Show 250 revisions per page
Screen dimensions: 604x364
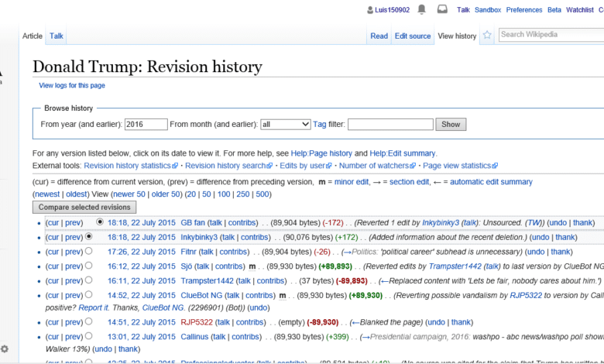pyautogui.click(x=243, y=194)
